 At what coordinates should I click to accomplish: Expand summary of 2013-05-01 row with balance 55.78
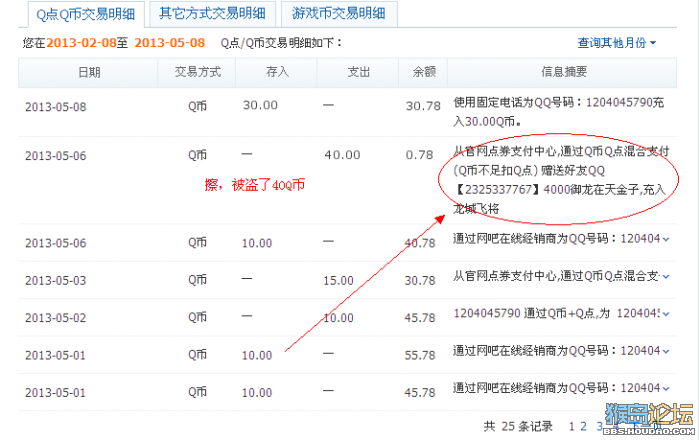pyautogui.click(x=666, y=352)
